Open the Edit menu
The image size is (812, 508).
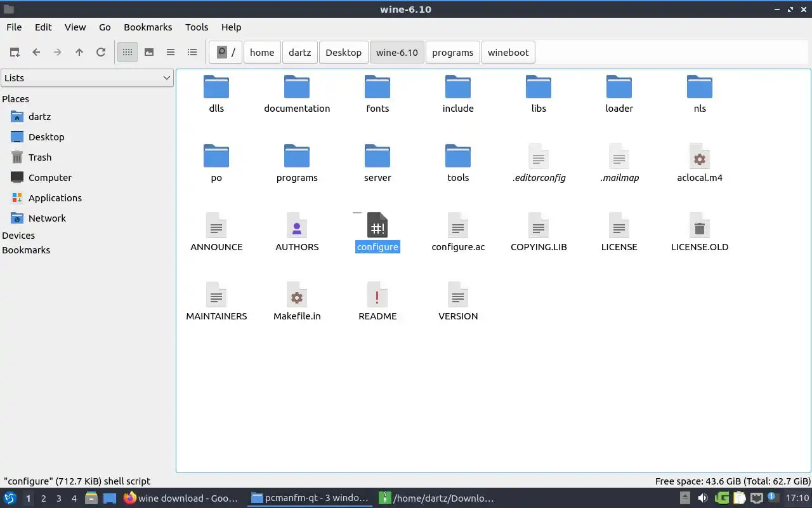(x=43, y=27)
